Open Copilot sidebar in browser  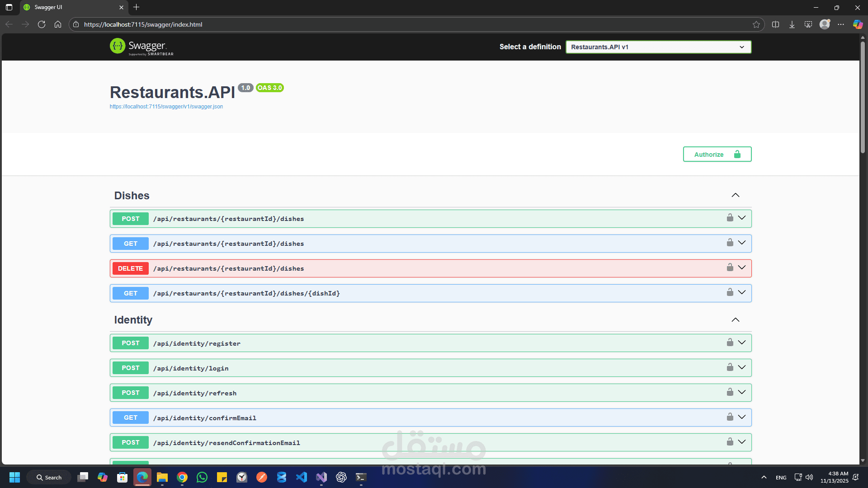click(858, 24)
